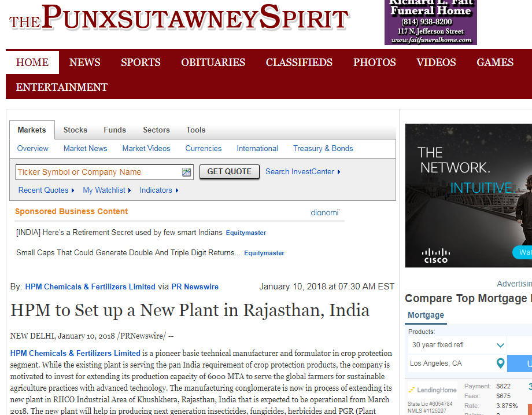Screen dimensions: 532x415
Task: Go to the HOME menu item
Action: pos(32,63)
